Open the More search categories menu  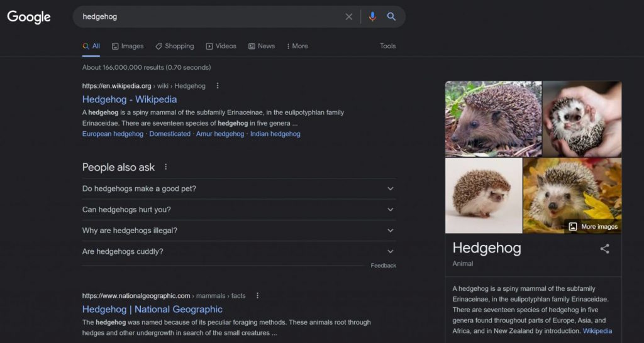click(x=297, y=46)
